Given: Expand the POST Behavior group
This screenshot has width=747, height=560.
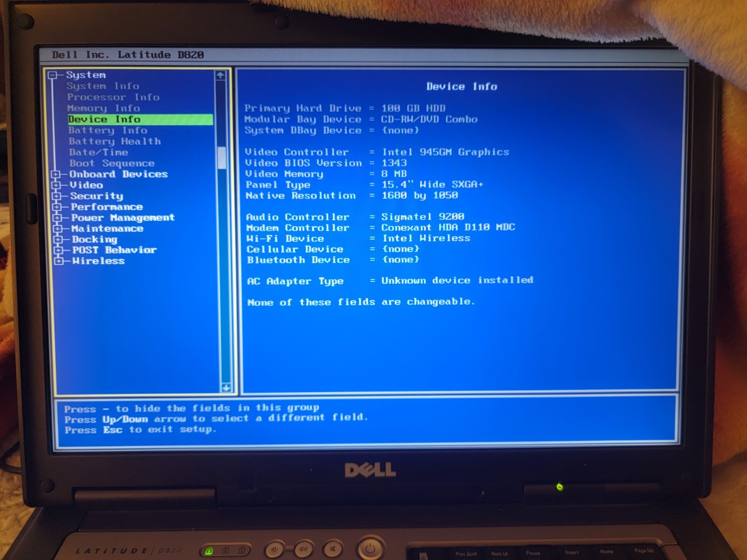Looking at the screenshot, I should (x=59, y=250).
